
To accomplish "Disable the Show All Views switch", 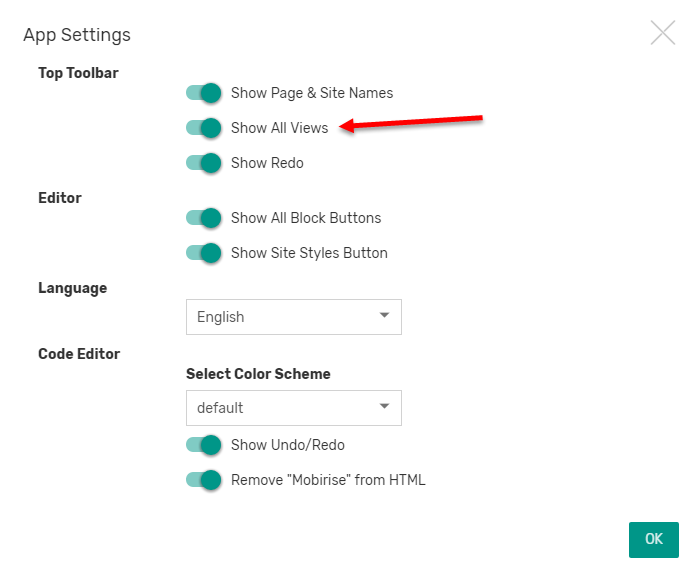I will (x=203, y=128).
